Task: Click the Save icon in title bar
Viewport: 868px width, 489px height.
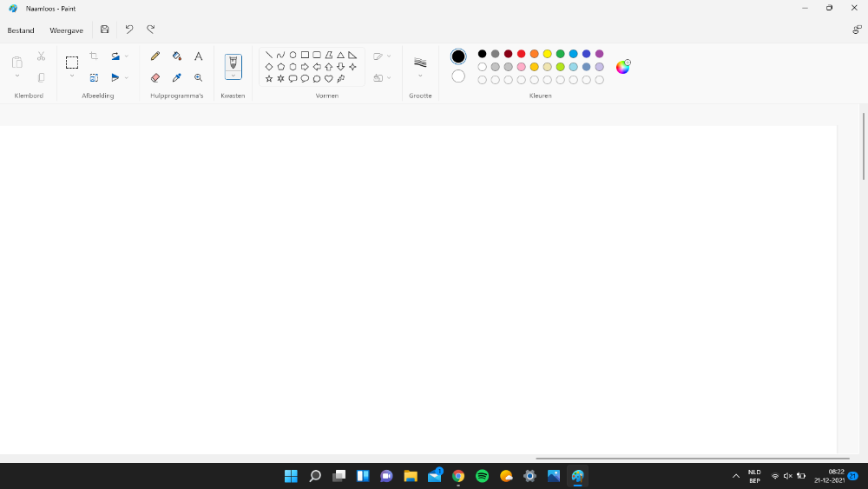Action: click(x=105, y=30)
